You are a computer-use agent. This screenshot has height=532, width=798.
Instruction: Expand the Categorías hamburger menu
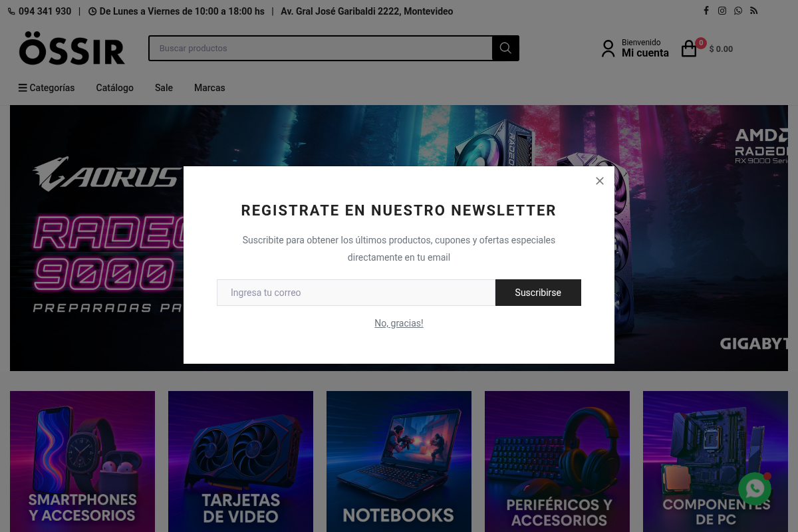point(47,88)
